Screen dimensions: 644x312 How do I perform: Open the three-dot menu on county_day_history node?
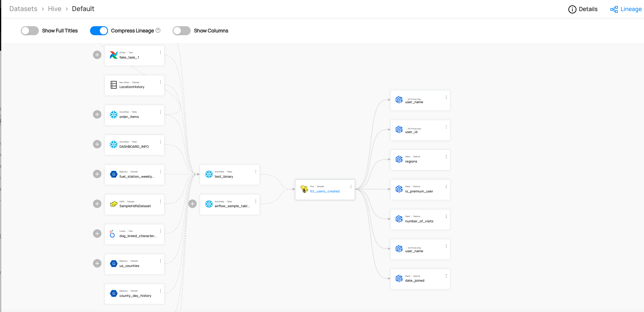tap(160, 291)
